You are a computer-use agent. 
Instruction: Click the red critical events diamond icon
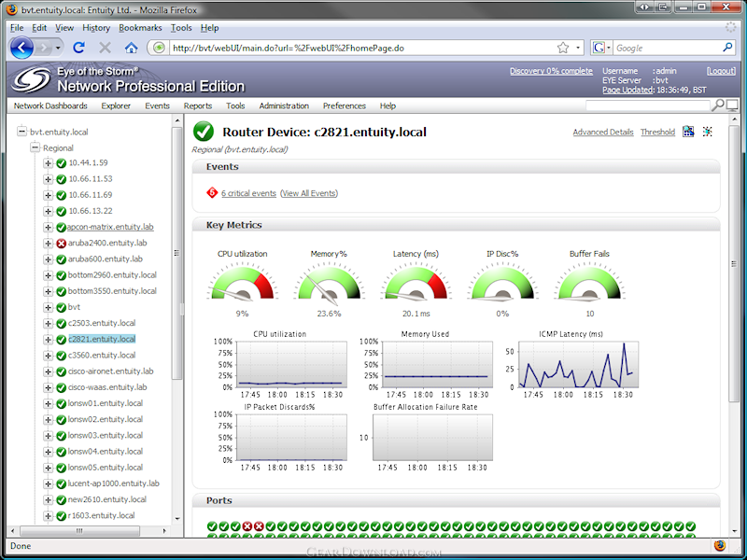click(x=212, y=193)
